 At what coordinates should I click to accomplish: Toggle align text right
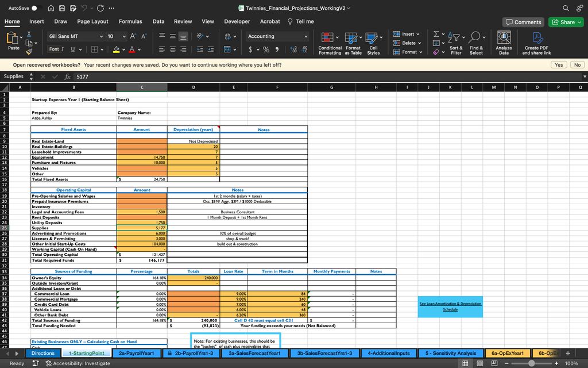click(183, 49)
